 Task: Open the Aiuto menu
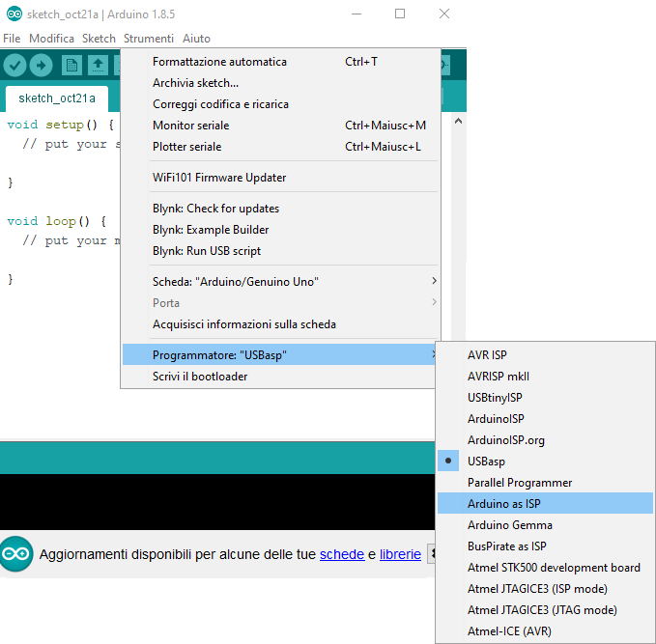click(x=196, y=39)
